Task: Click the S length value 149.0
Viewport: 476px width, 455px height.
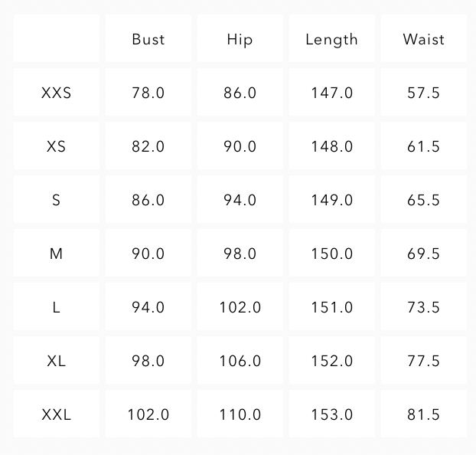Action: point(331,200)
